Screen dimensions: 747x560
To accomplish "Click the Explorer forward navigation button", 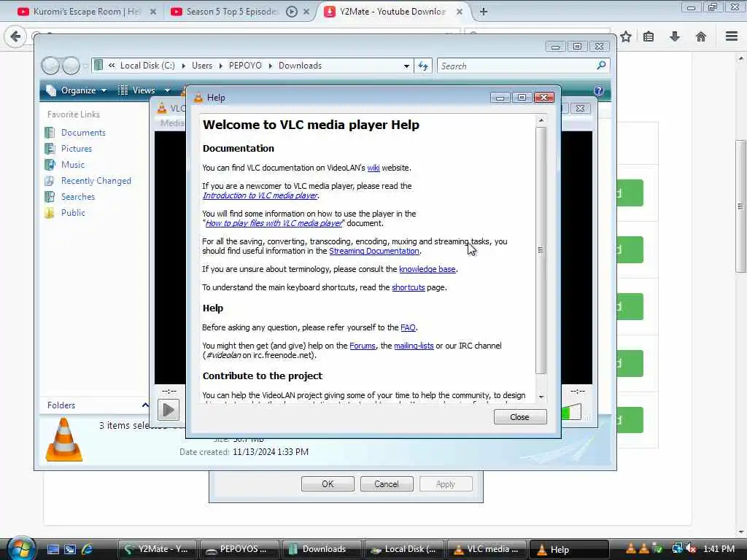I will (x=71, y=66).
